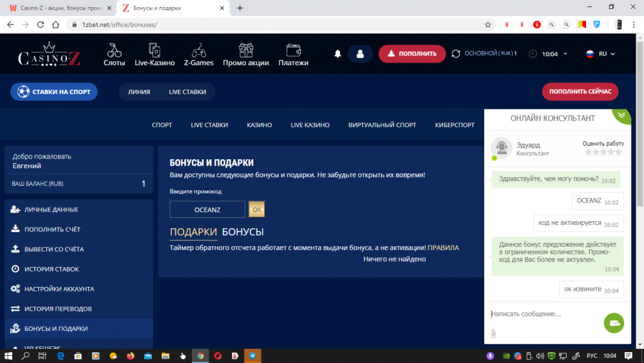Rate the consultant with stars
The height and width of the screenshot is (363, 644).
tap(603, 152)
